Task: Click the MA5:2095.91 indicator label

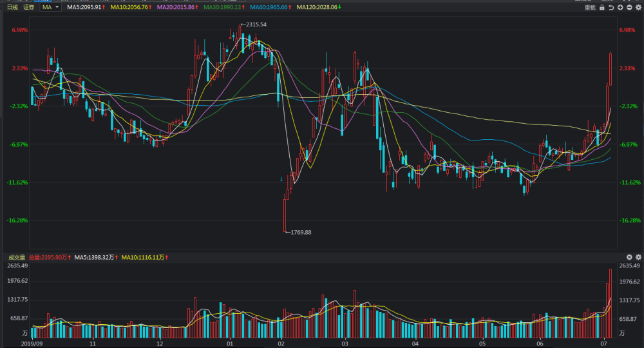Action: (x=86, y=7)
